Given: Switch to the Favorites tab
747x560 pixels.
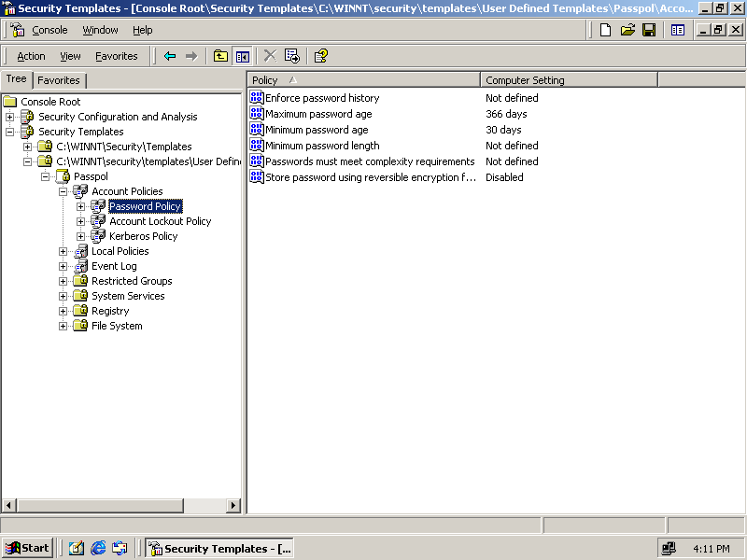Looking at the screenshot, I should (x=59, y=80).
